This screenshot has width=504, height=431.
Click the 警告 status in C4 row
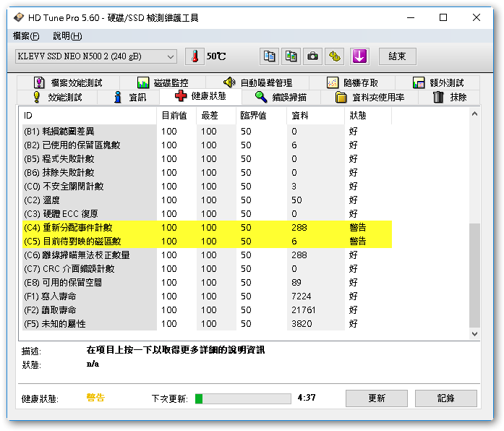[x=358, y=228]
